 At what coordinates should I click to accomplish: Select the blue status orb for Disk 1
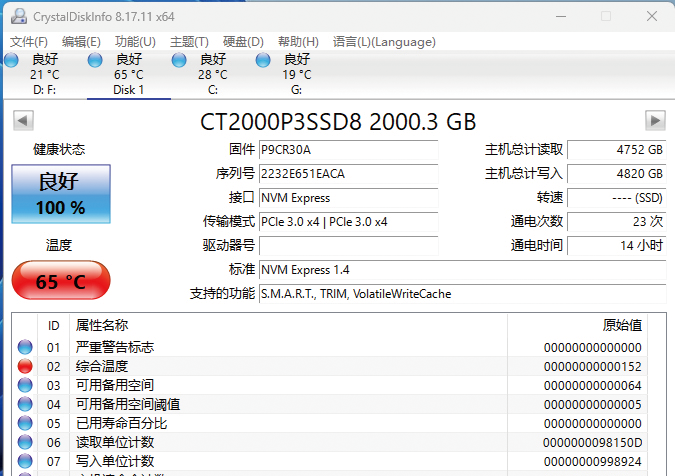click(95, 60)
